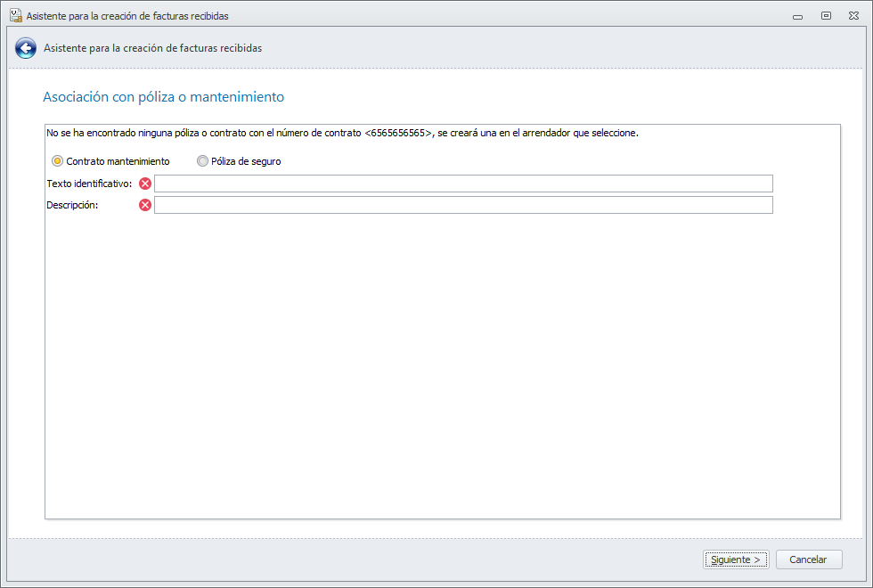Click the Siguiente > button
Image resolution: width=873 pixels, height=588 pixels.
coord(736,559)
